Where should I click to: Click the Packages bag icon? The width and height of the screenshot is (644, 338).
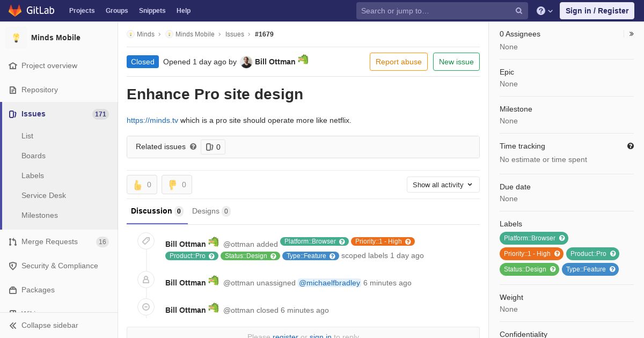point(13,290)
